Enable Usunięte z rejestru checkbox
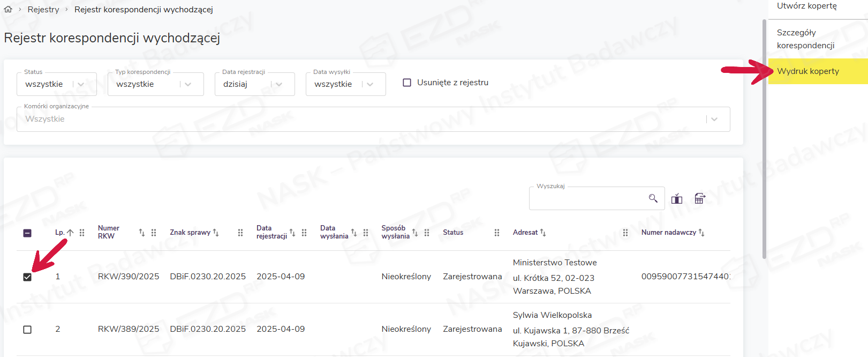Viewport: 868px width, 357px height. (407, 83)
